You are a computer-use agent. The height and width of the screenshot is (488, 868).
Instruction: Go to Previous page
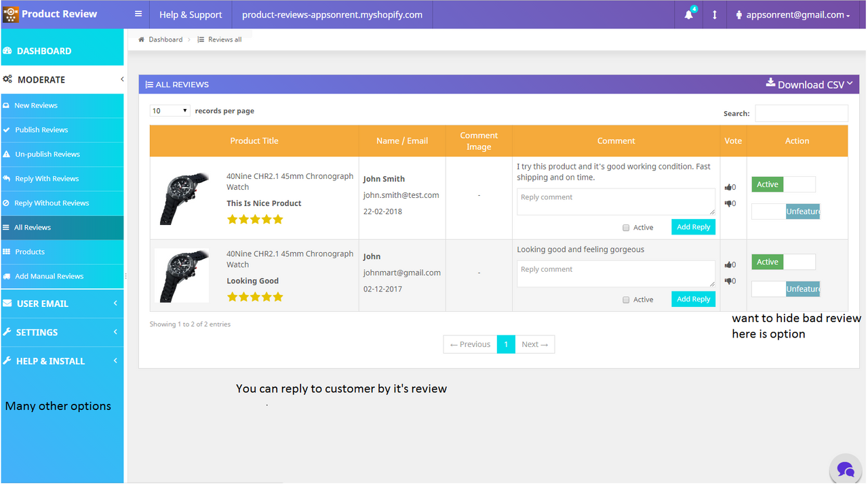click(470, 344)
